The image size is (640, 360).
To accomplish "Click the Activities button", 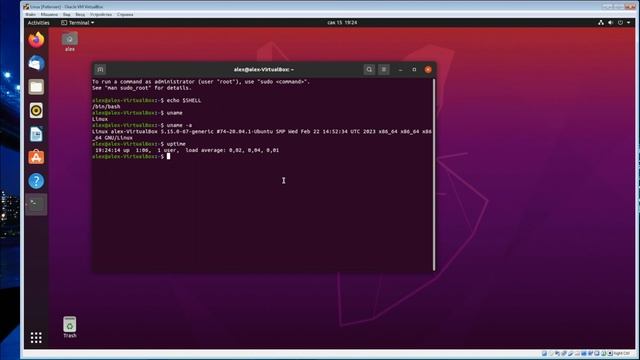I will [x=39, y=23].
